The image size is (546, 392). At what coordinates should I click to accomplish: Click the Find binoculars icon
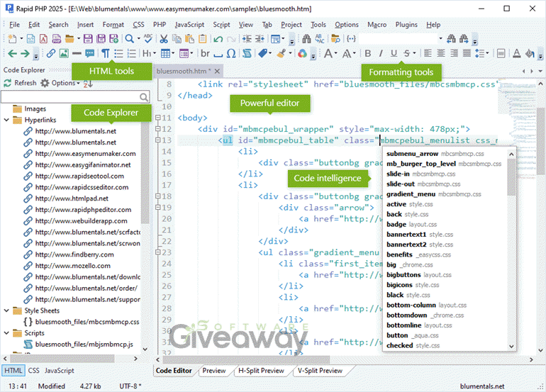tap(306, 39)
